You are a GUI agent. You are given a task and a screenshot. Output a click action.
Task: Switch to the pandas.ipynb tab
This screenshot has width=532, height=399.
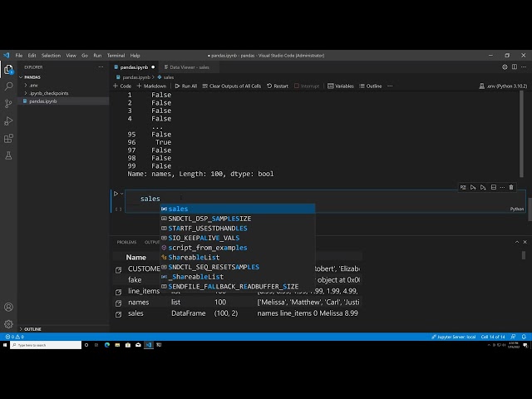point(135,67)
